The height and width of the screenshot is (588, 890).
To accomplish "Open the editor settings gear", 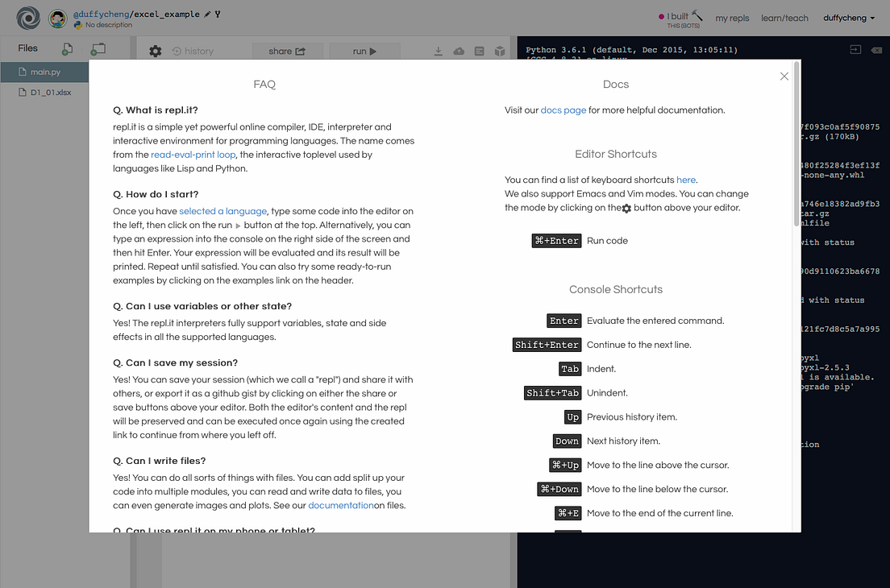I will click(156, 50).
